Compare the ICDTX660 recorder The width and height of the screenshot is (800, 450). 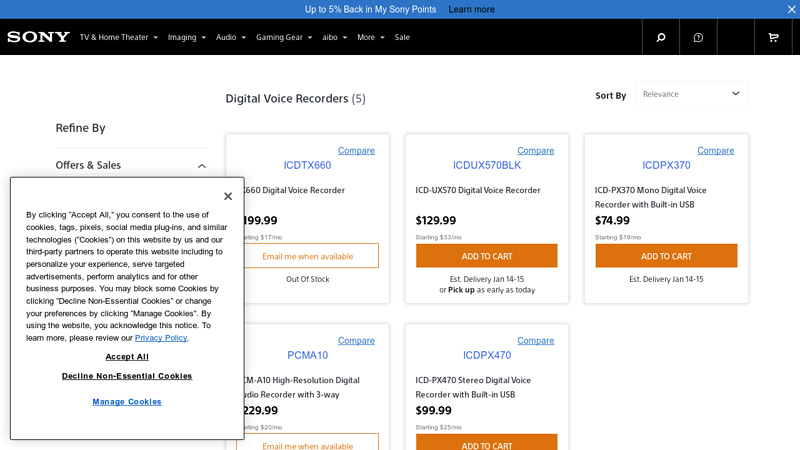tap(356, 151)
